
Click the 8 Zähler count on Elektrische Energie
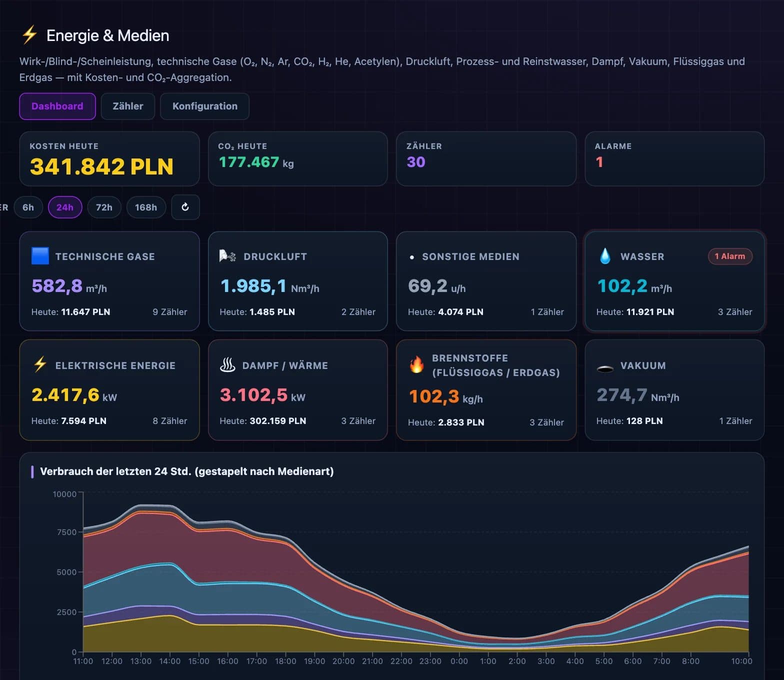(x=170, y=421)
